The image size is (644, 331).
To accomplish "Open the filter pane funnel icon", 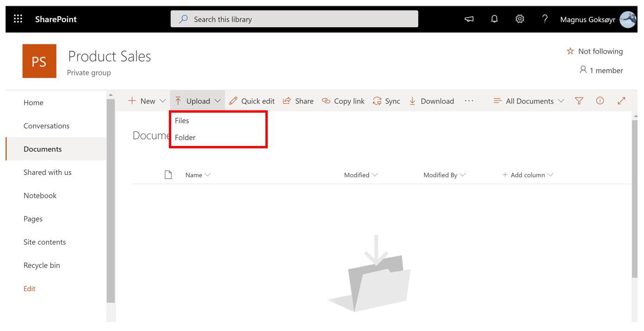I will point(579,101).
